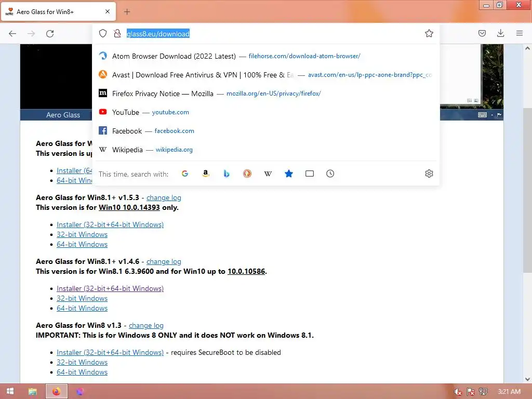Image resolution: width=532 pixels, height=399 pixels.
Task: Download v1.4.6 Installer (32-bit+64-bit Windows)
Action: pyautogui.click(x=110, y=288)
